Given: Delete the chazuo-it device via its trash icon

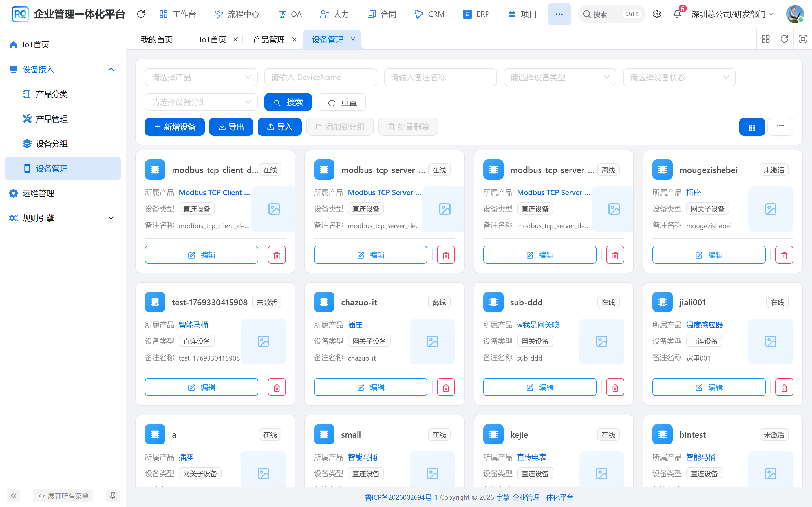Looking at the screenshot, I should (446, 387).
